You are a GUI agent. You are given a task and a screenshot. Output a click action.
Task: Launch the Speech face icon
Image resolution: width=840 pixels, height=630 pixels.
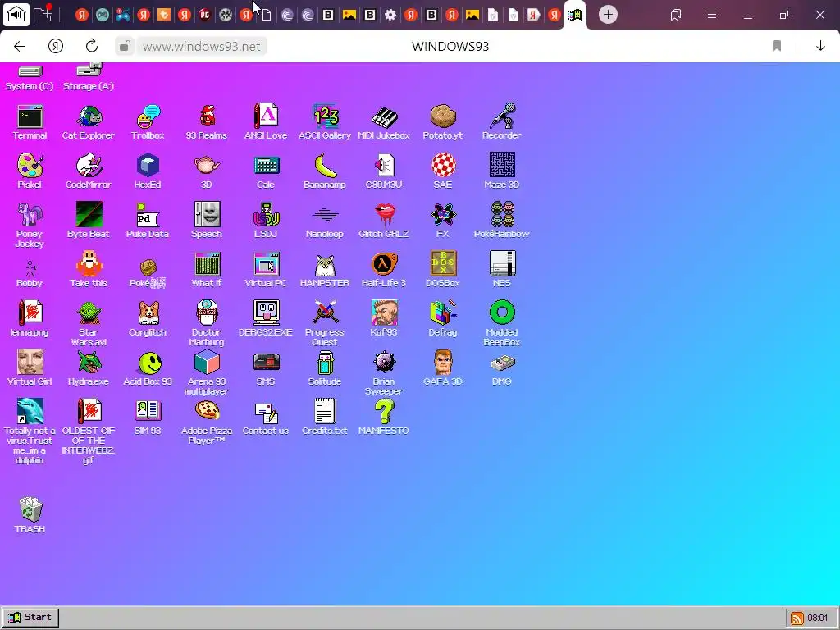[208, 221]
